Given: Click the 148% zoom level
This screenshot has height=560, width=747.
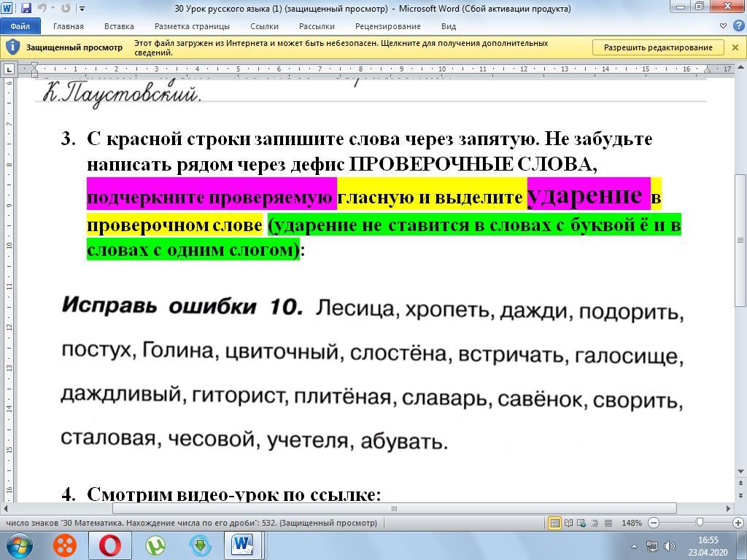Looking at the screenshot, I should point(632,523).
